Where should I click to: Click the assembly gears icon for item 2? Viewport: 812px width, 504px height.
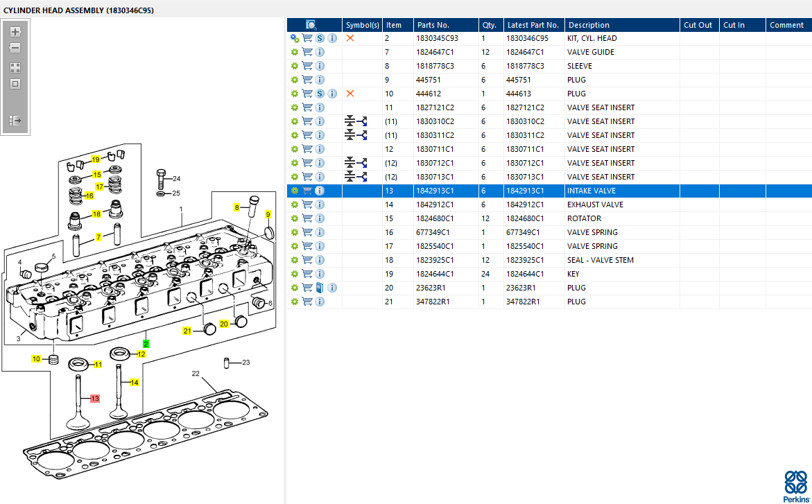click(295, 38)
